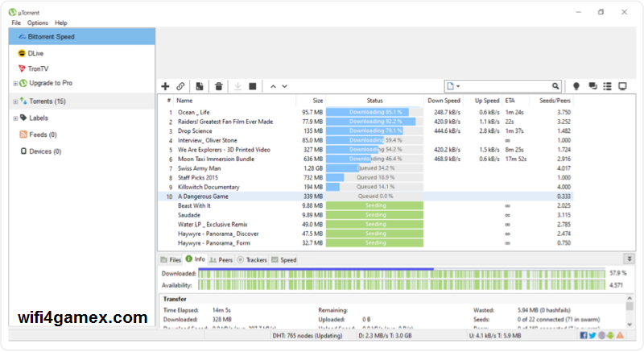The image size is (644, 352).
Task: Switch to the Info tab
Action: coord(195,259)
